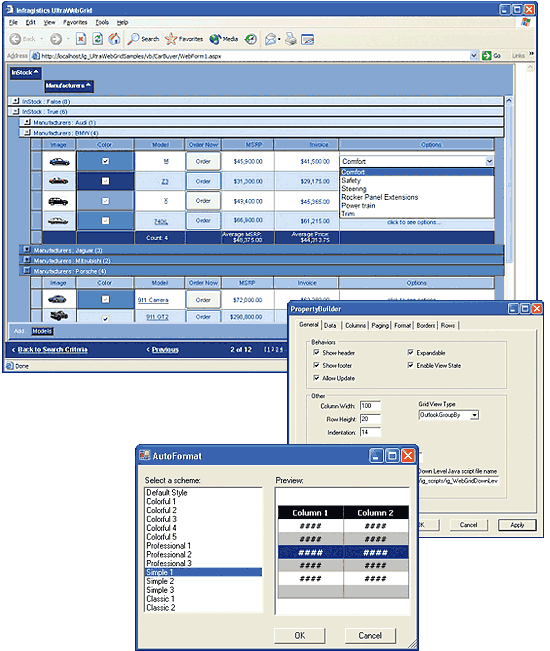Toggle the Color checkbox in M row

pyautogui.click(x=105, y=161)
